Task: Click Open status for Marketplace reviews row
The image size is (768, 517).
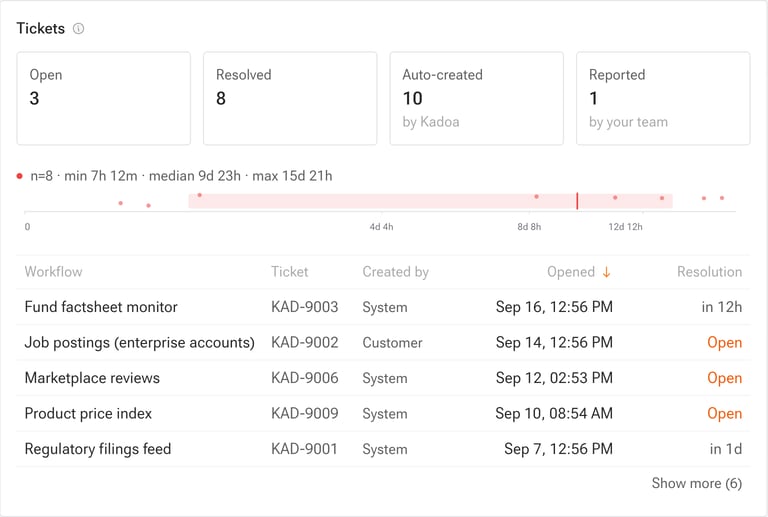Action: (x=724, y=378)
